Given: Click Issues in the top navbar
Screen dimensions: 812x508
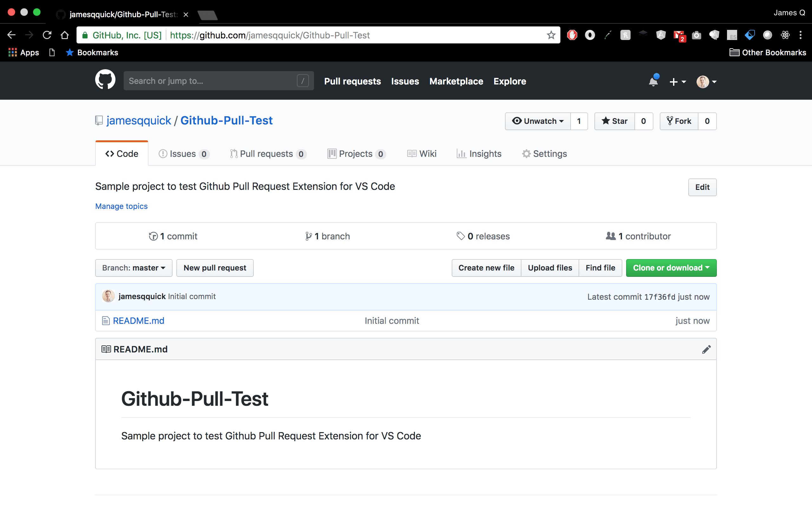Looking at the screenshot, I should click(405, 81).
